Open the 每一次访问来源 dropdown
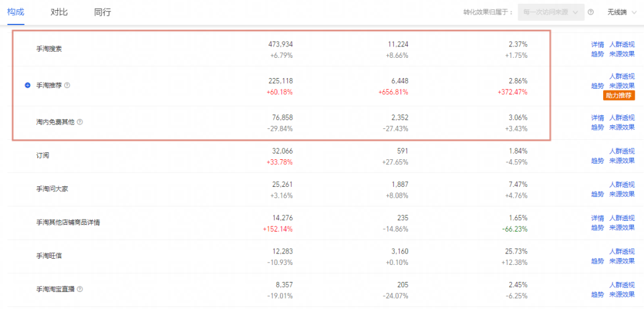This screenshot has width=644, height=309. pos(551,13)
